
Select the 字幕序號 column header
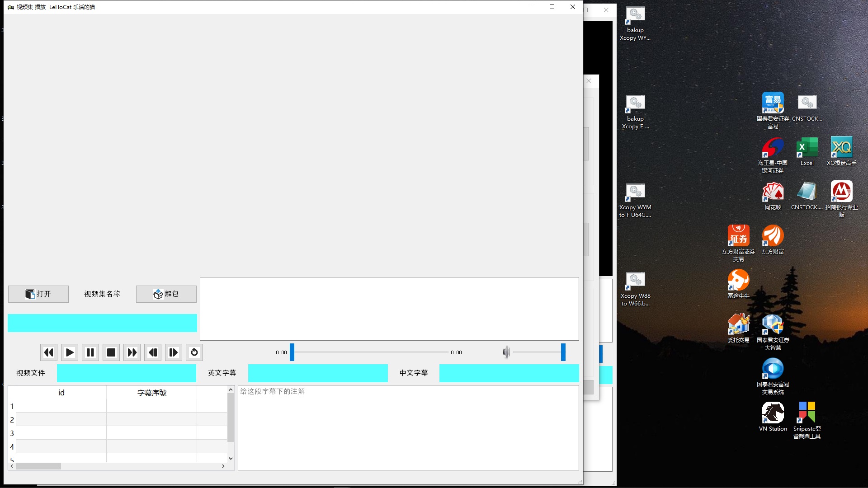(152, 393)
